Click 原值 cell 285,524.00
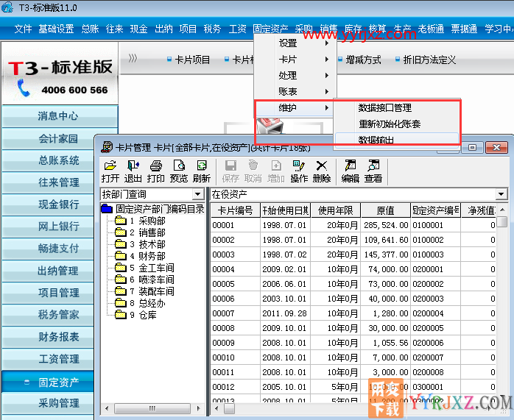This screenshot has height=420, width=514. [x=386, y=225]
